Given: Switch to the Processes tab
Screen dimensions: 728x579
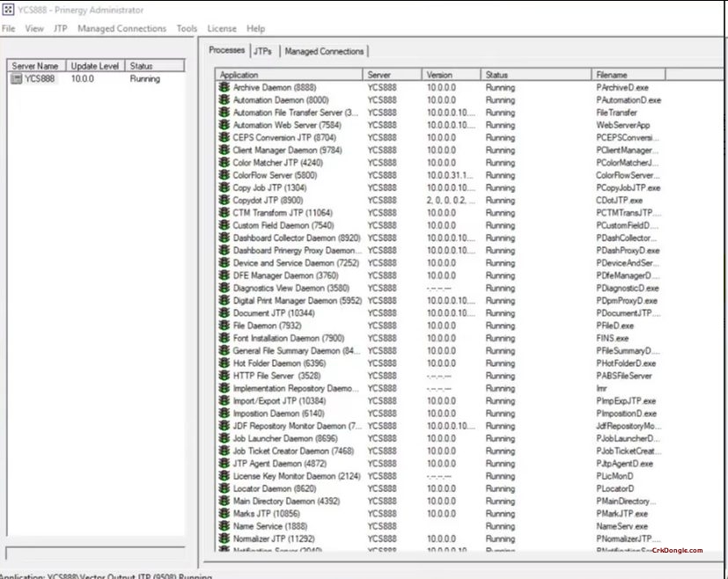Looking at the screenshot, I should (226, 50).
